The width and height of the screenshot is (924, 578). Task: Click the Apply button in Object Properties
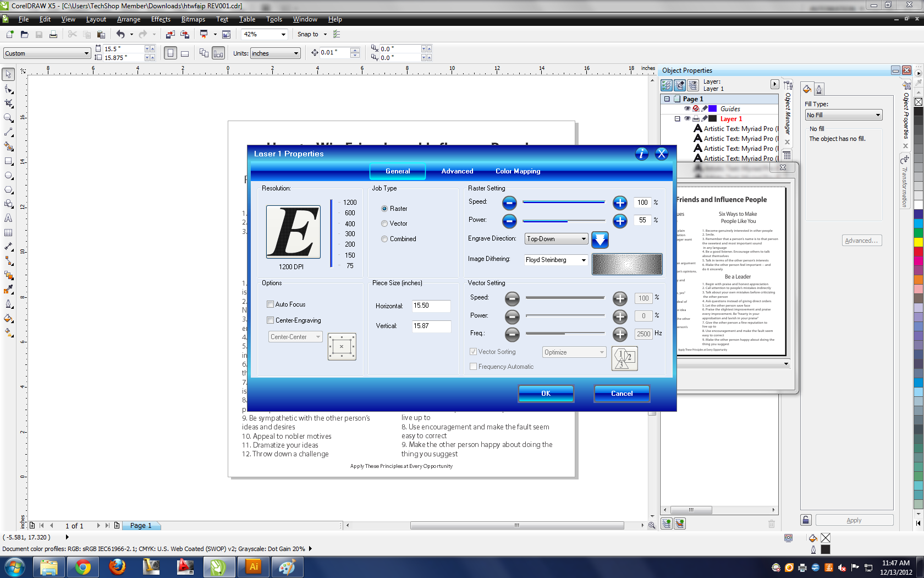point(854,520)
